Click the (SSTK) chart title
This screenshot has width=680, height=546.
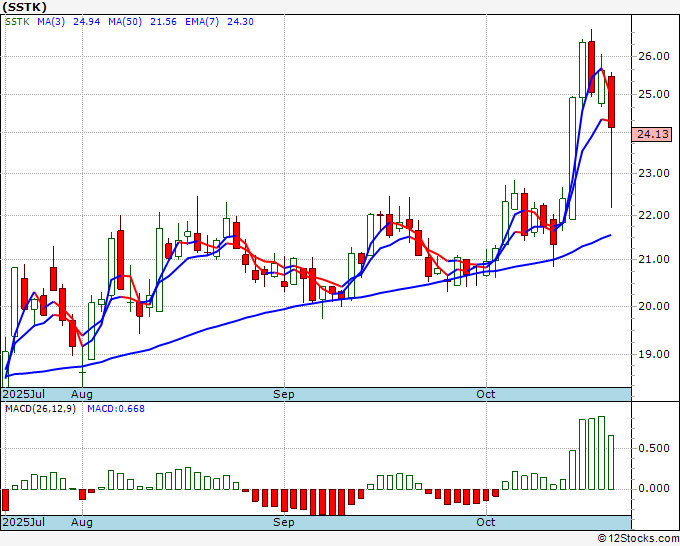[x=24, y=7]
